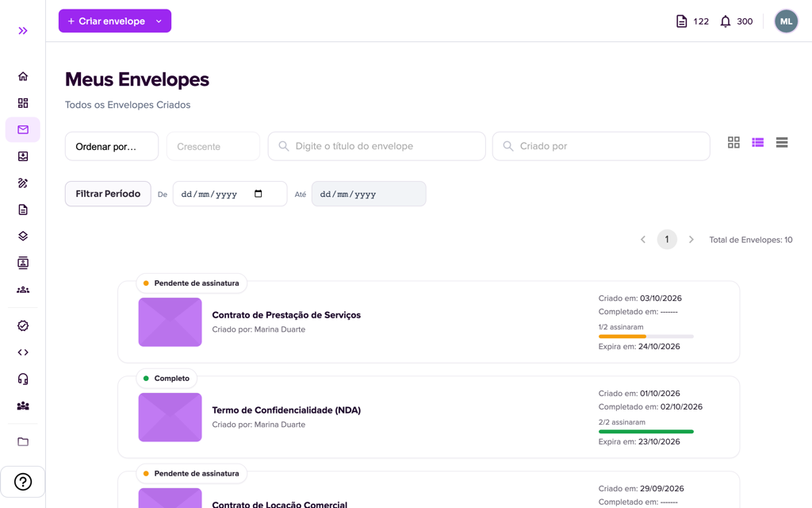Click thumbnail of Contrato de Prestação de Serviços
Viewport: 812px width, 508px height.
coord(170,322)
